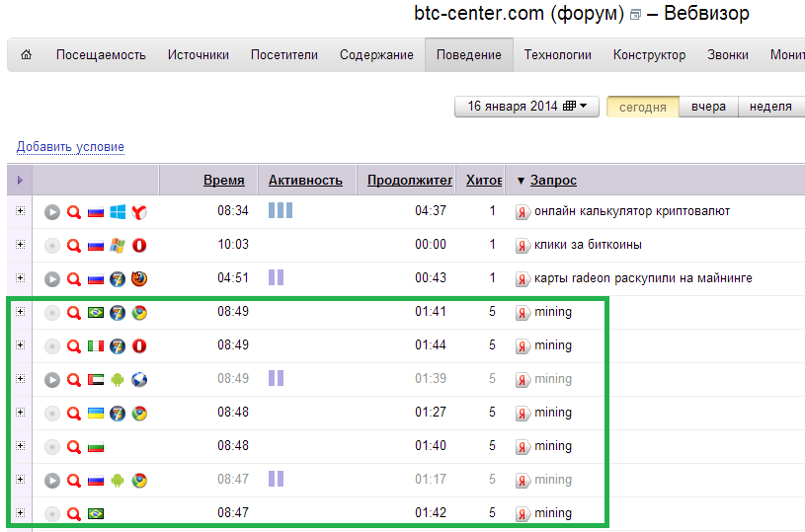This screenshot has width=805, height=532.
Task: Expand the 01:40 mining visit row
Action: 20,446
